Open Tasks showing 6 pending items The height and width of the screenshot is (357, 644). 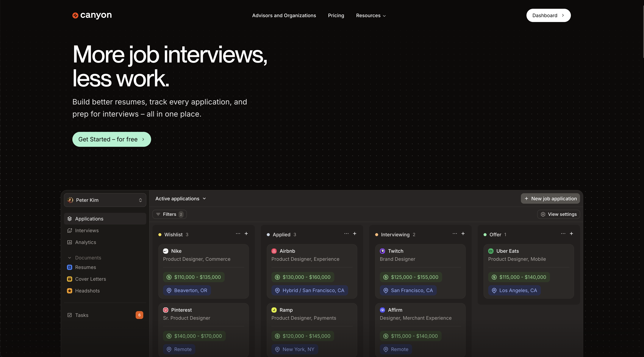(x=82, y=315)
